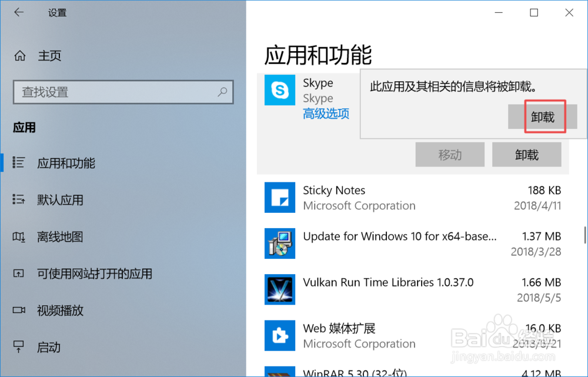Click the Vulkan Run Time Libraries icon
The image size is (588, 377).
coord(280,289)
